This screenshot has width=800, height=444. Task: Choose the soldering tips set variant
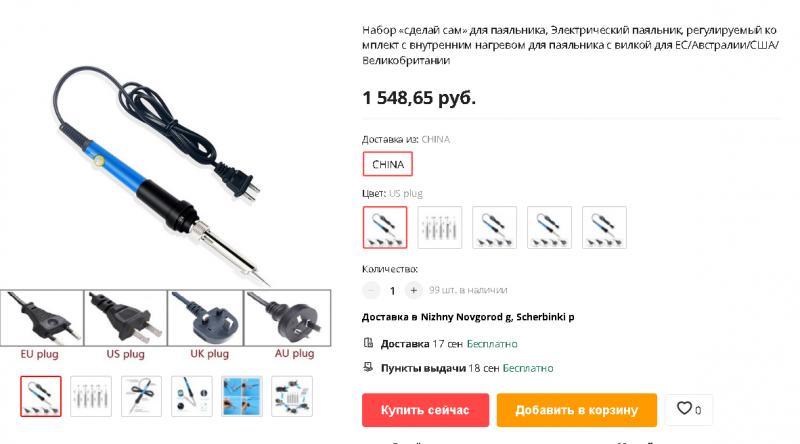coord(440,228)
